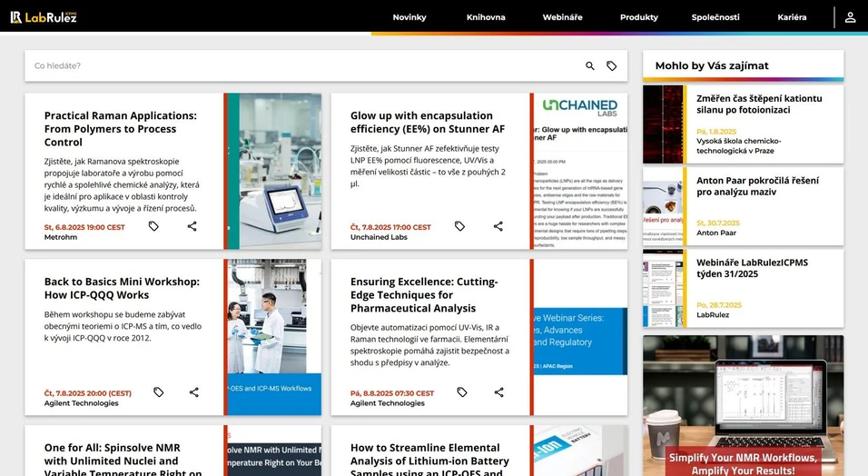Click tag icon on Back to Basics card
This screenshot has width=868, height=476.
coord(158,392)
